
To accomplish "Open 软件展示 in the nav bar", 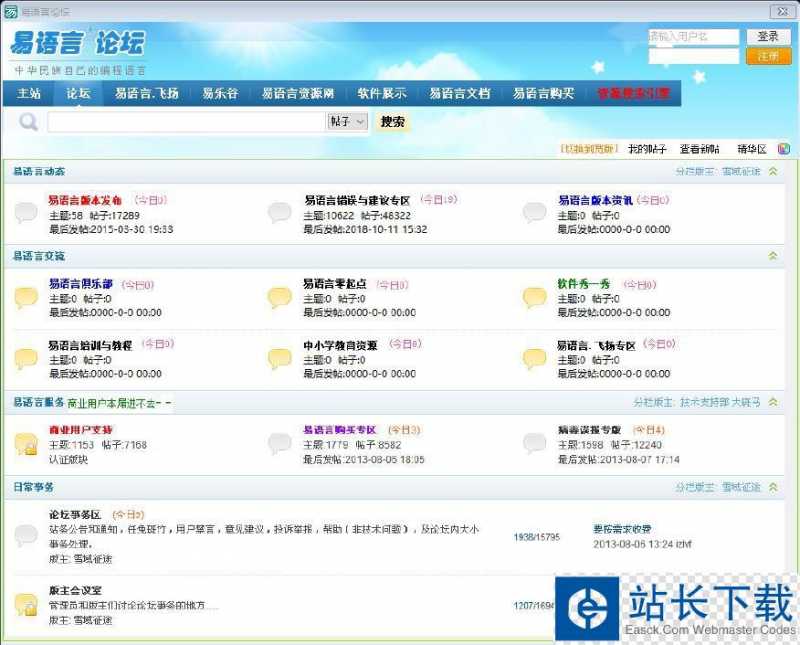I will point(382,93).
